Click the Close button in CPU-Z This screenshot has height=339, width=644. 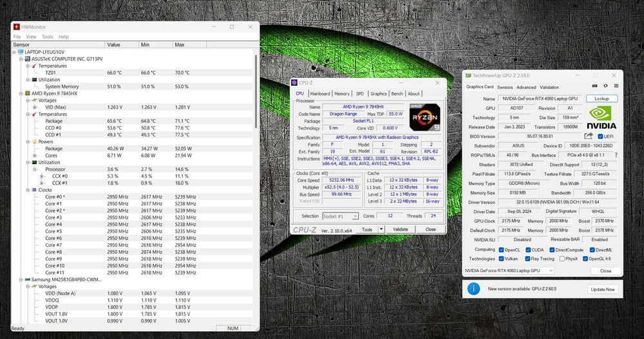pyautogui.click(x=430, y=230)
